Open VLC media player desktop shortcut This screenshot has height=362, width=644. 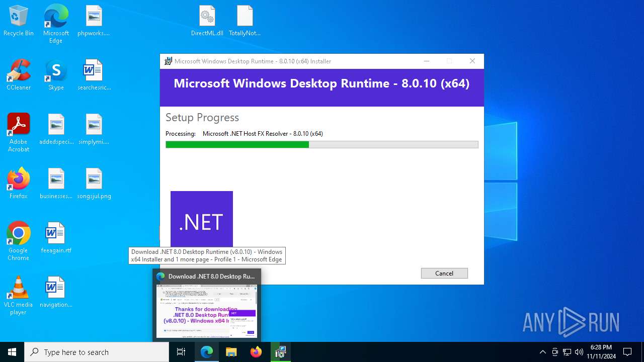click(x=19, y=296)
